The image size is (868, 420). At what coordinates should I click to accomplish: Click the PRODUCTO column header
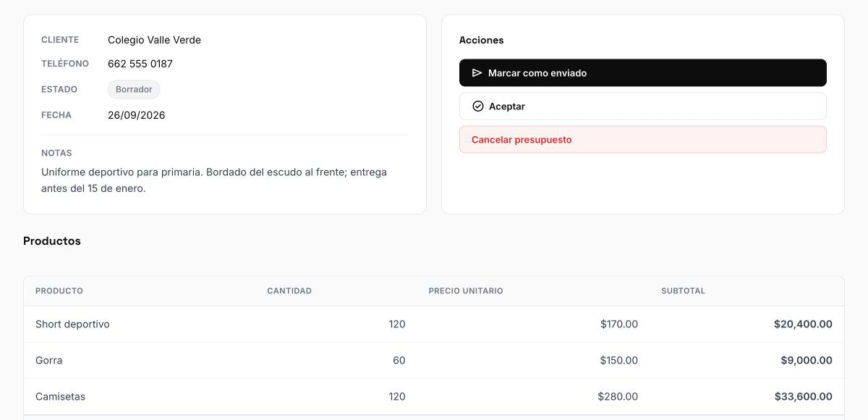pos(59,291)
